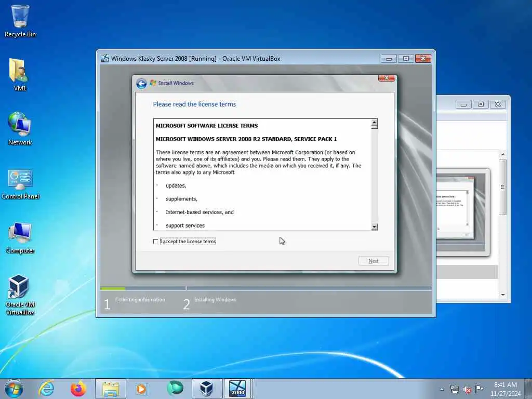Open Windows Explorer from the taskbar
The width and height of the screenshot is (532, 399).
pyautogui.click(x=111, y=389)
